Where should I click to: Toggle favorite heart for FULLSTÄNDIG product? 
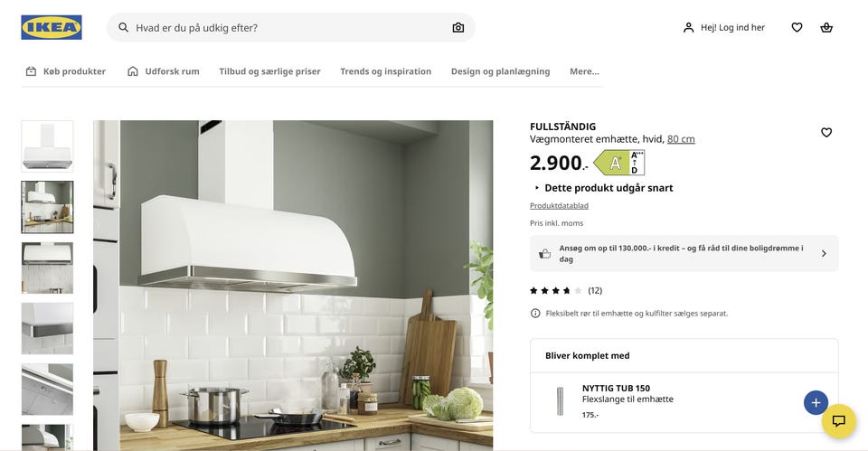click(826, 132)
